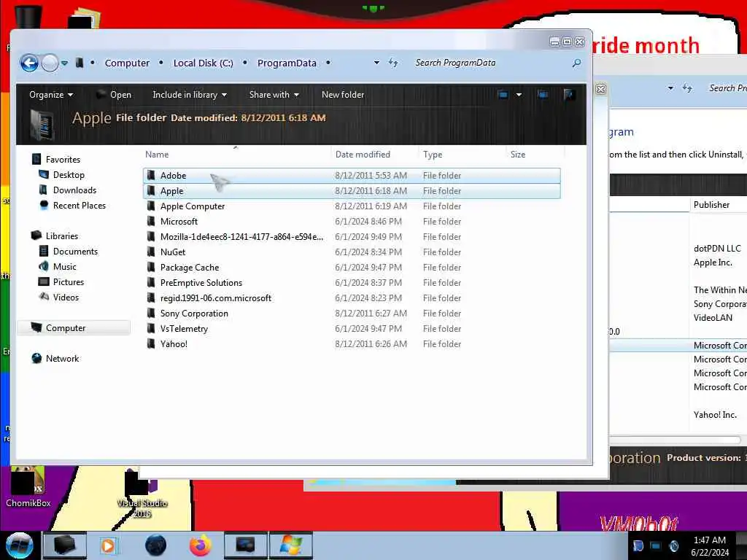Click the Explorer folder taskbar button

65,545
